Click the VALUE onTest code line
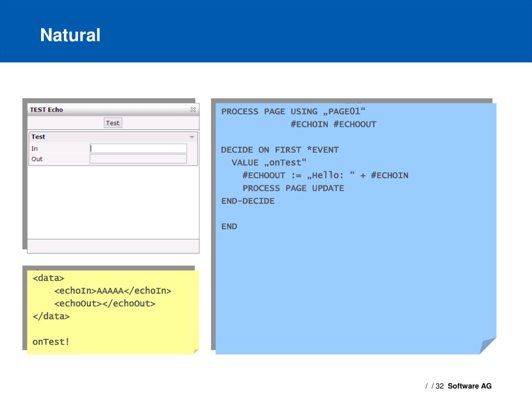 (269, 163)
